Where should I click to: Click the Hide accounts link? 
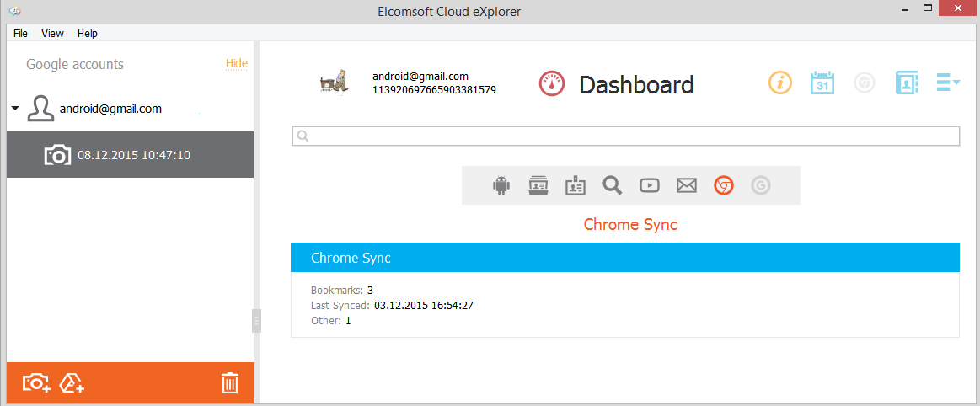click(236, 64)
